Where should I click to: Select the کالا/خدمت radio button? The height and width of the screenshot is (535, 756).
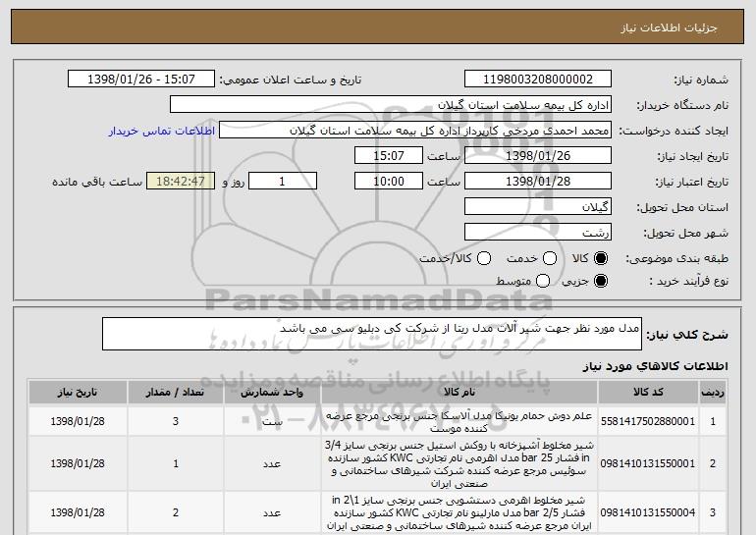tap(484, 258)
